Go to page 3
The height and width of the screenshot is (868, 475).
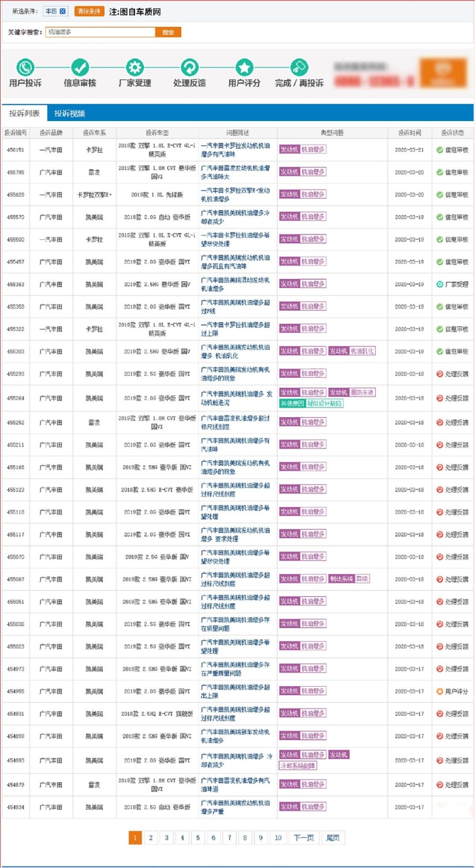tap(166, 838)
